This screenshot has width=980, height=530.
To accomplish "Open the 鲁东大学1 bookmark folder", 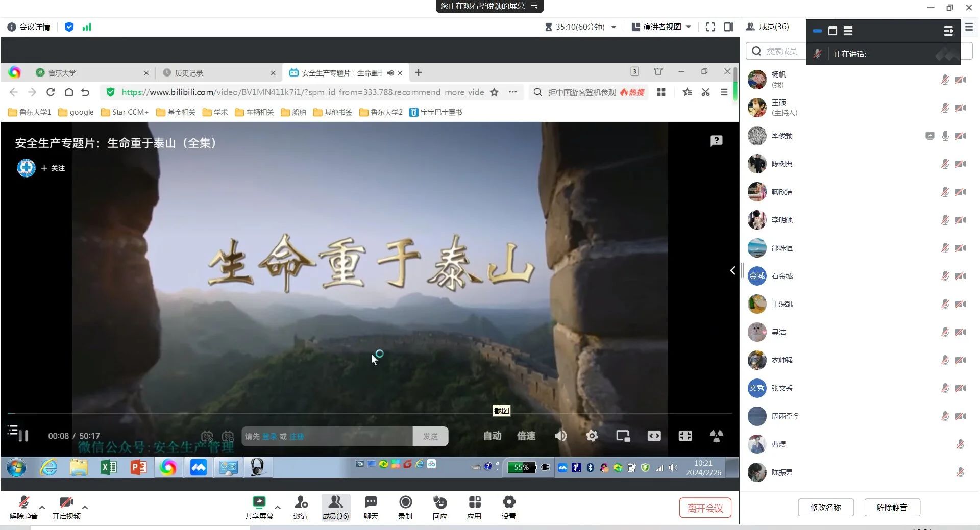I will 30,112.
